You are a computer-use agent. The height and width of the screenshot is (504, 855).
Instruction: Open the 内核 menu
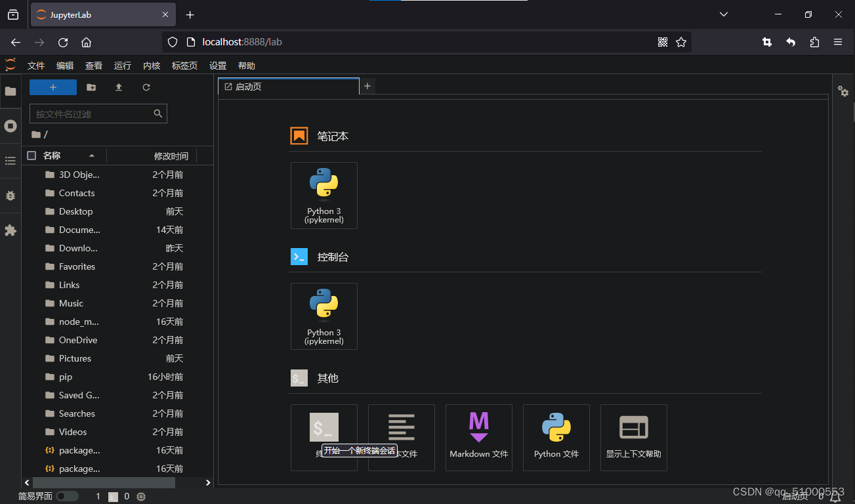tap(152, 66)
